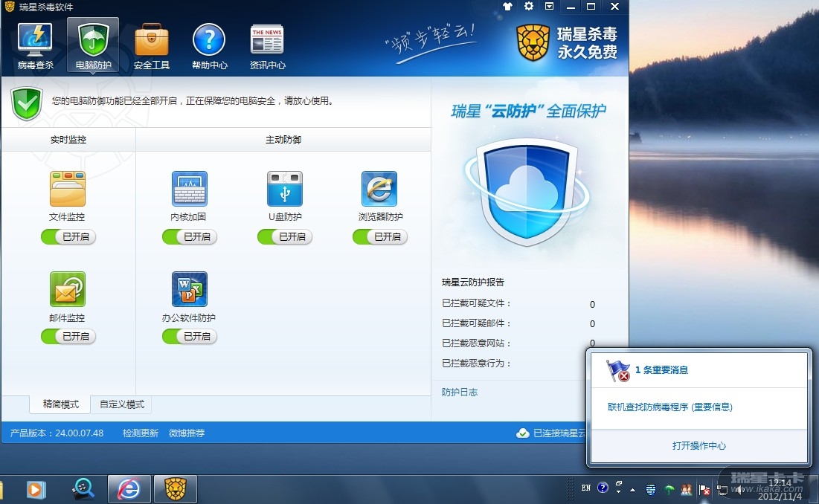
Task: Click 联机查找防病毒程序 link in notification
Action: 669,407
